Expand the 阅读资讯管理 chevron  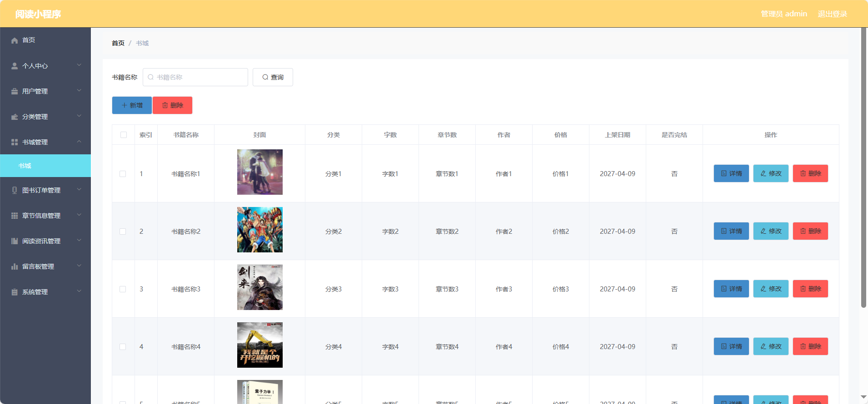pos(79,240)
